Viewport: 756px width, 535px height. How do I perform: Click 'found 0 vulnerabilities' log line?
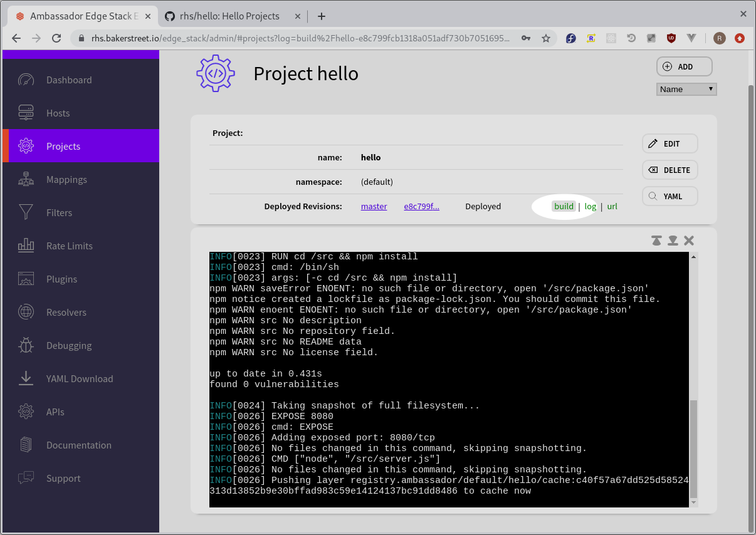pyautogui.click(x=274, y=384)
